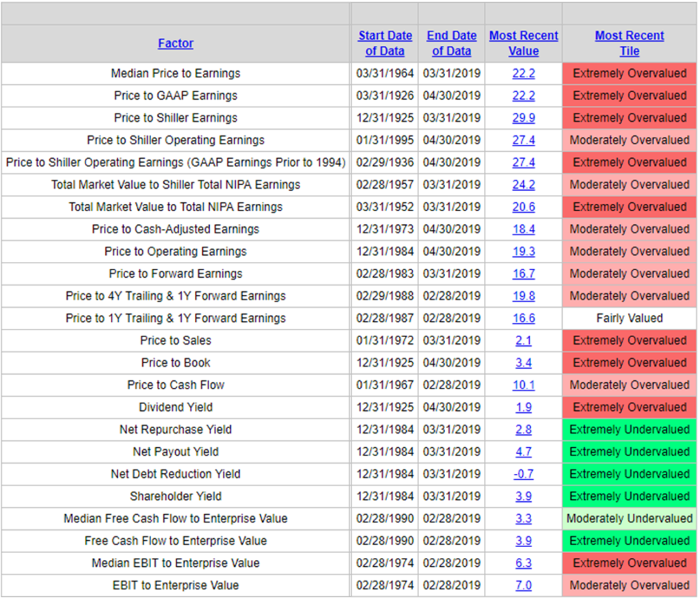This screenshot has width=700, height=599.
Task: Click the 01/31/1995 start date cell
Action: pyautogui.click(x=385, y=140)
